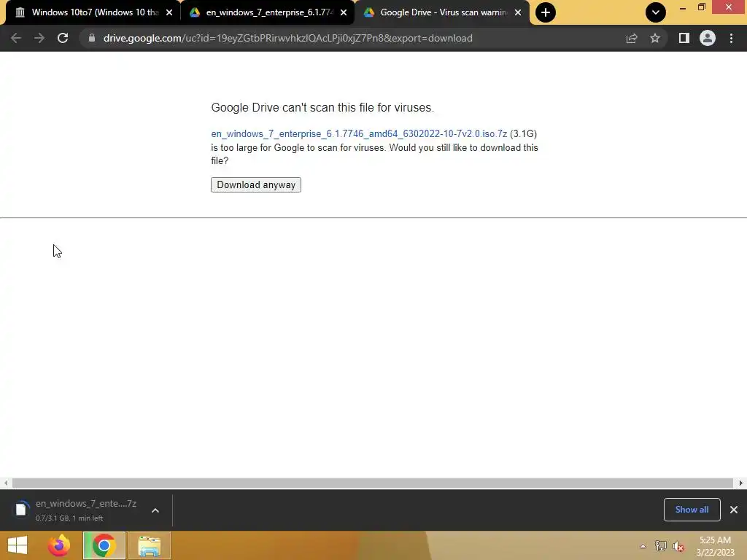Click the browser back arrow
Viewport: 747px width, 560px height.
click(16, 38)
